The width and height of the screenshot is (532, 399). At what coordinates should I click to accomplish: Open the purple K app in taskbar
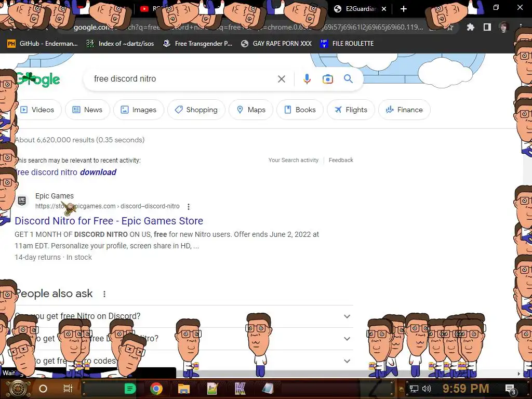(x=240, y=389)
